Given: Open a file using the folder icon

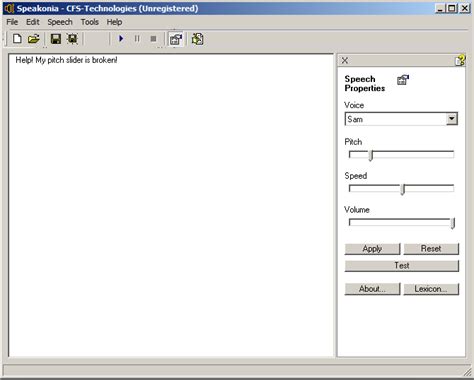Looking at the screenshot, I should pyautogui.click(x=34, y=39).
